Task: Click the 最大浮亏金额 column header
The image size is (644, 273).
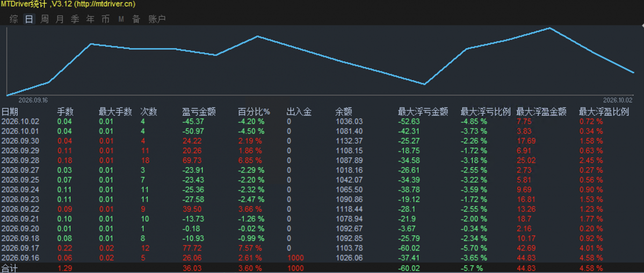Action: pos(423,112)
